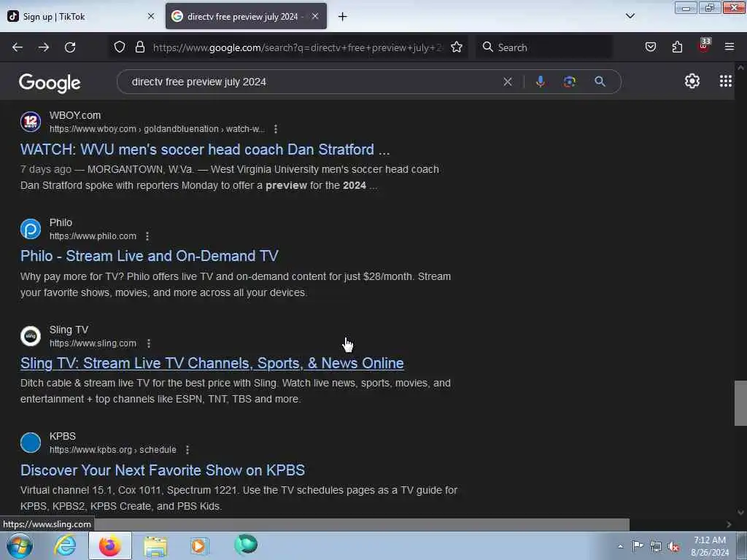
Task: Submit search with magnifier icon
Action: click(x=600, y=82)
